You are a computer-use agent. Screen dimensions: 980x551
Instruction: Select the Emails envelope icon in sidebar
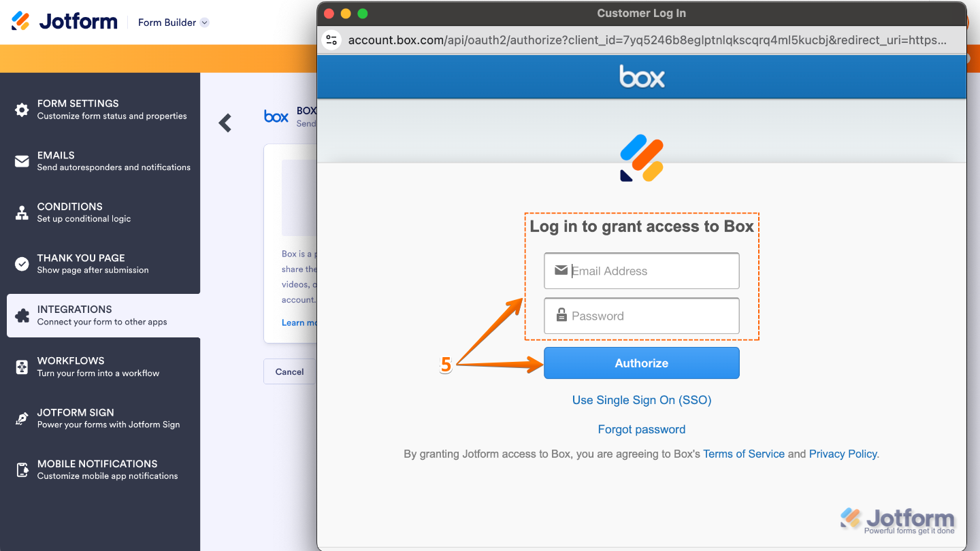pyautogui.click(x=22, y=161)
